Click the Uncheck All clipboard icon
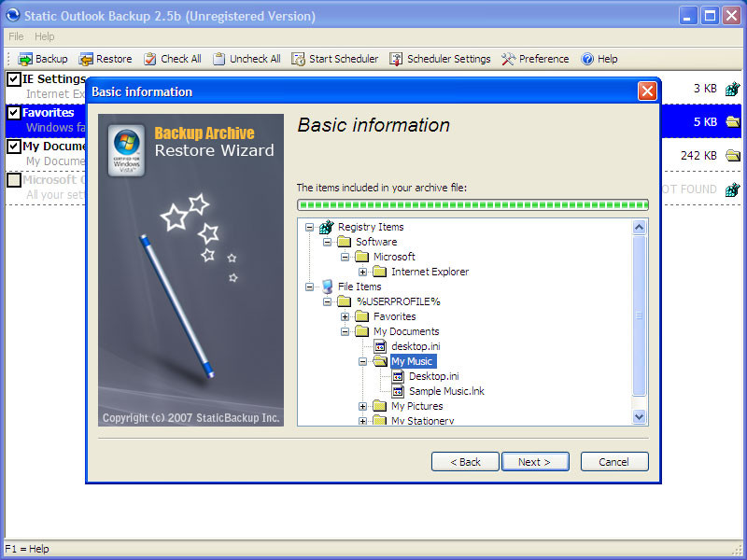Screen dimensions: 747x560 pyautogui.click(x=219, y=59)
